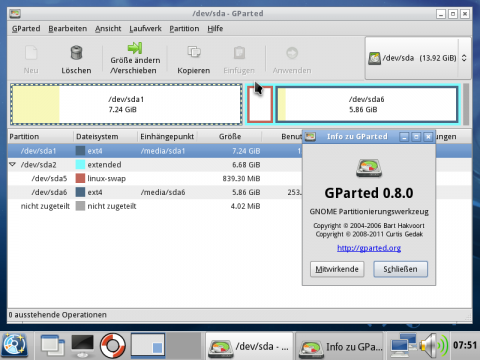This screenshot has width=480, height=360.
Task: Click the /dev/sda taskbar window button
Action: (249, 346)
